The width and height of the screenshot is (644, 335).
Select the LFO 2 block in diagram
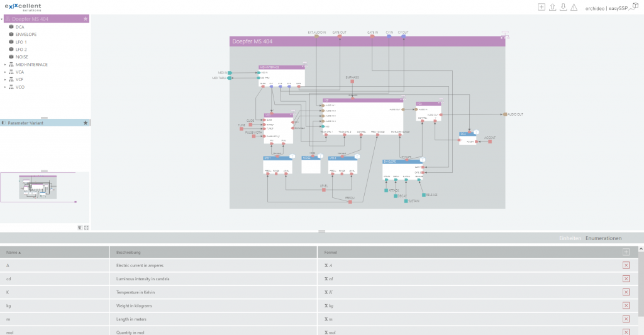pos(343,165)
